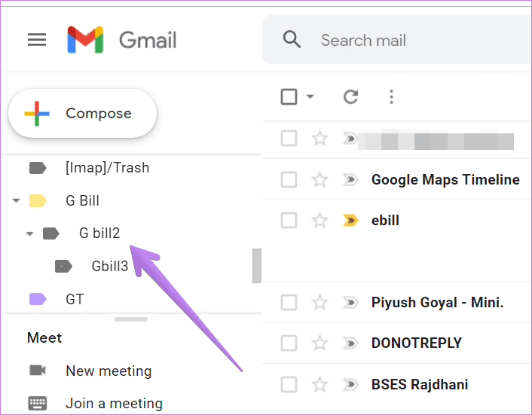The width and height of the screenshot is (532, 415).
Task: Open the DONOTREPLY email
Action: tap(417, 343)
